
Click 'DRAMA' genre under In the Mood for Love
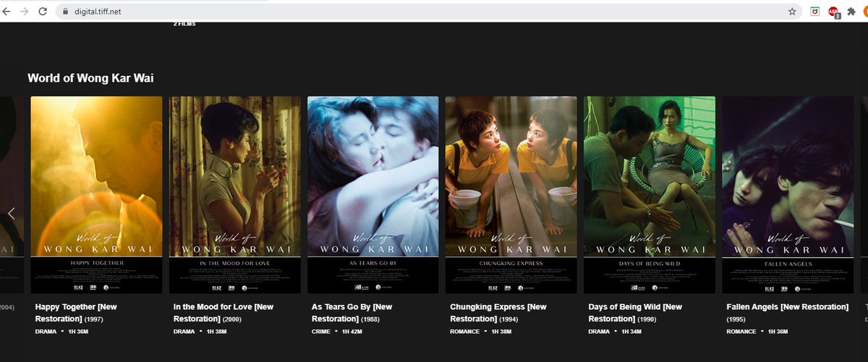(x=184, y=332)
